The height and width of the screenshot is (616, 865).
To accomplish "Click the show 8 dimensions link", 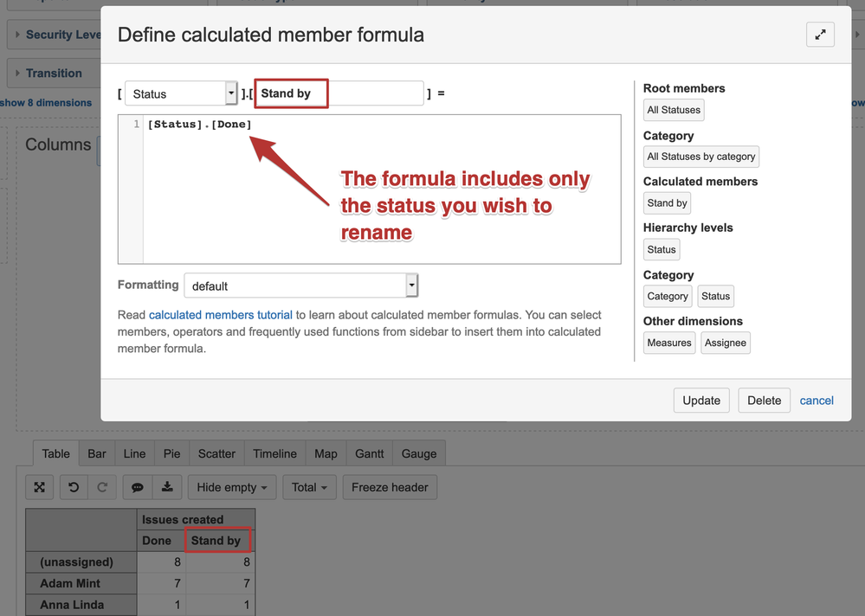I will coord(46,102).
